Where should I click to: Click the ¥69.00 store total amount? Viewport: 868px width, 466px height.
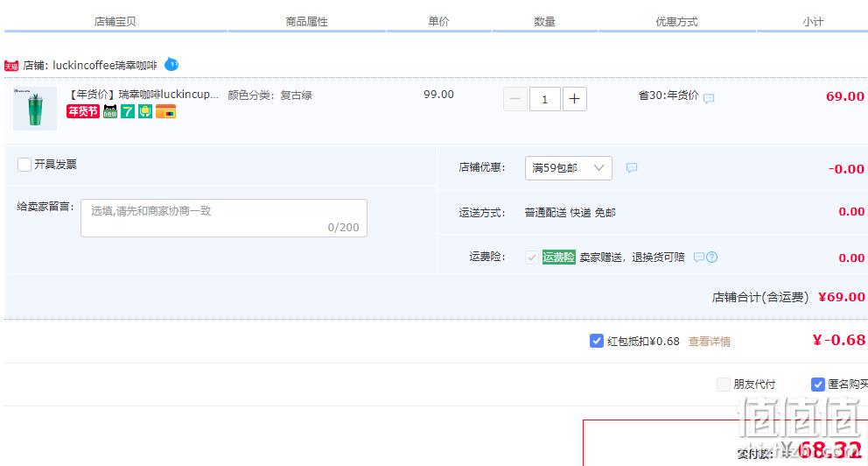842,297
